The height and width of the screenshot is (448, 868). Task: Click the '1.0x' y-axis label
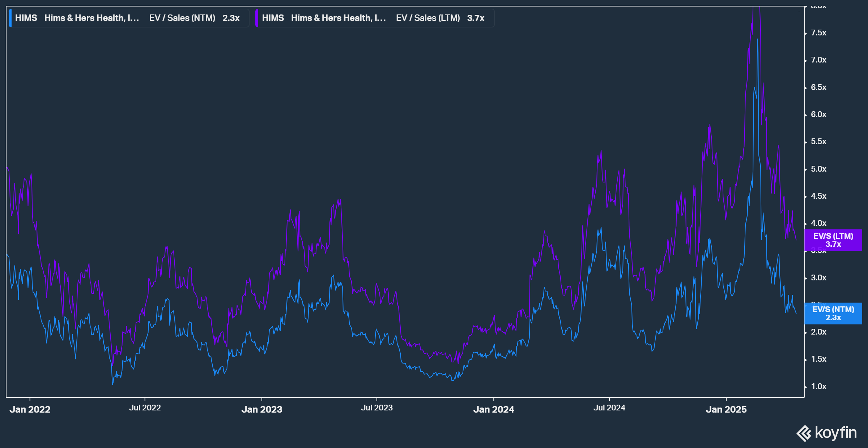pyautogui.click(x=819, y=387)
